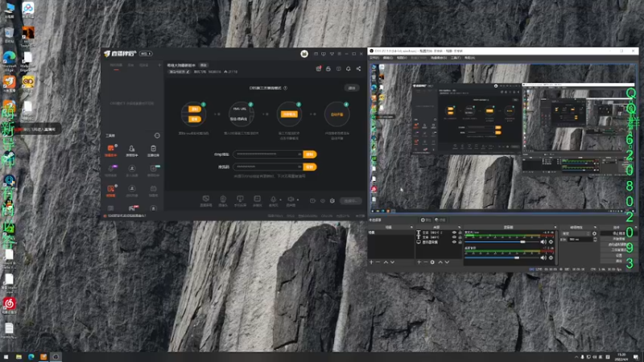This screenshot has width=644, height=362.
Task: Open OBS Help menu
Action: click(469, 58)
